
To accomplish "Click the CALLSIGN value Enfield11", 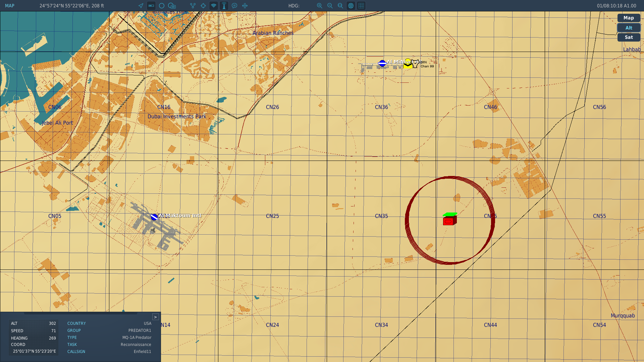I will pyautogui.click(x=143, y=352).
